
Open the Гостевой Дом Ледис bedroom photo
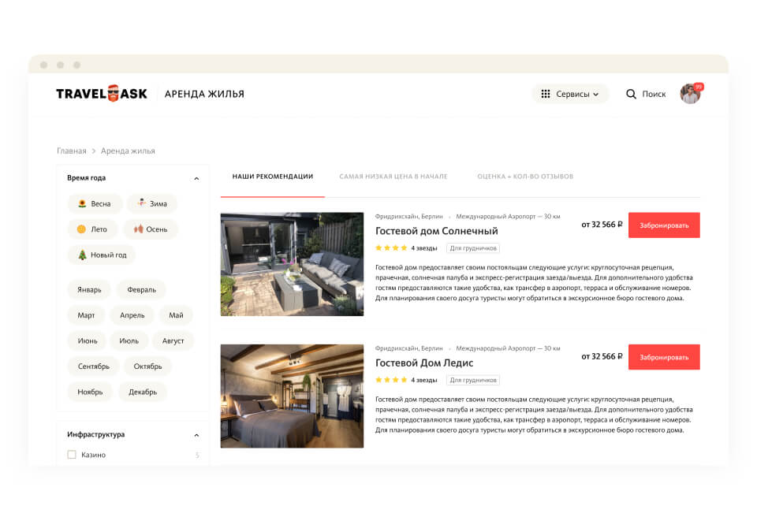[x=292, y=396]
